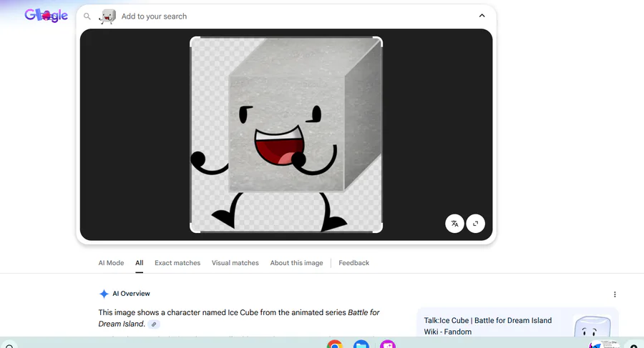Open the ChromeOS launcher button
The image size is (644, 348).
(x=9, y=346)
